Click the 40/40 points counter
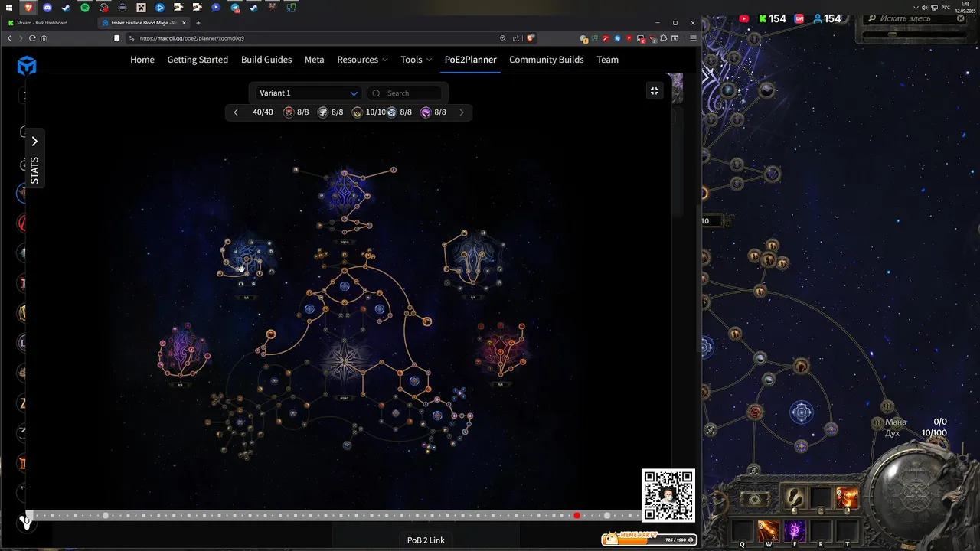 tap(263, 112)
